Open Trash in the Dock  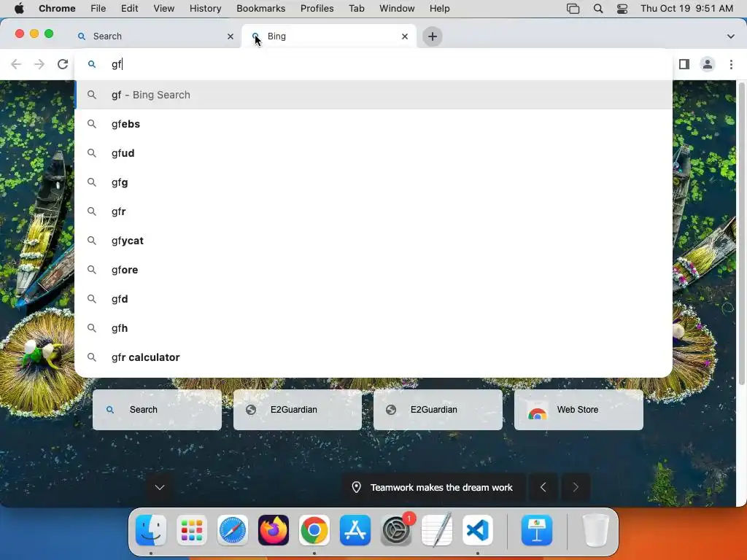pyautogui.click(x=595, y=530)
